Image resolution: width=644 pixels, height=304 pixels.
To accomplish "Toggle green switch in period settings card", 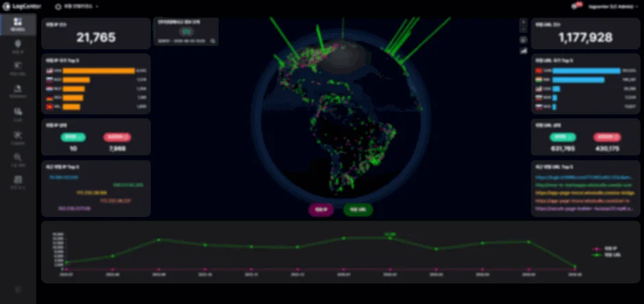I will point(186,31).
